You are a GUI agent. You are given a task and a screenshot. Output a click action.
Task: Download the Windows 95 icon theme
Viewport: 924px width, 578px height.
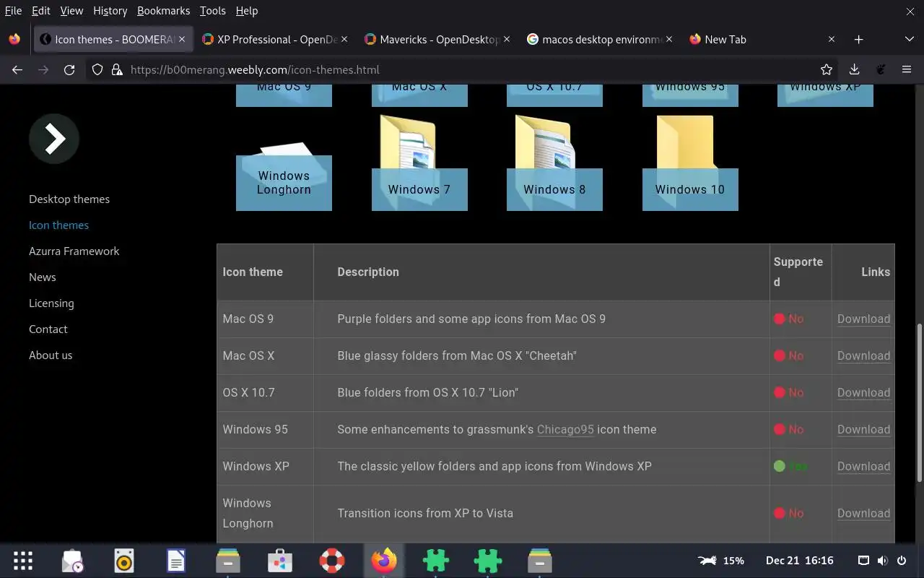(863, 429)
